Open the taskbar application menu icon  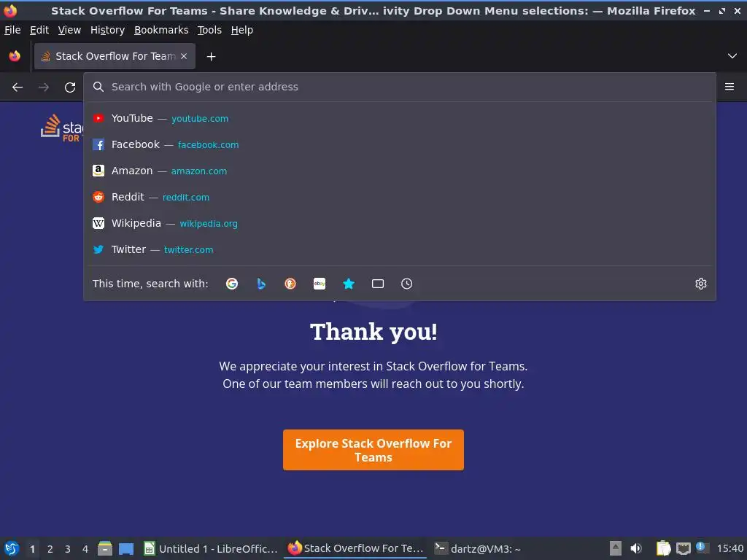[12, 548]
